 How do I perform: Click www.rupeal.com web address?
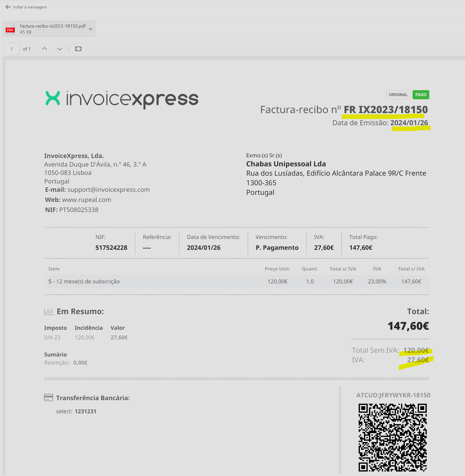(x=86, y=200)
